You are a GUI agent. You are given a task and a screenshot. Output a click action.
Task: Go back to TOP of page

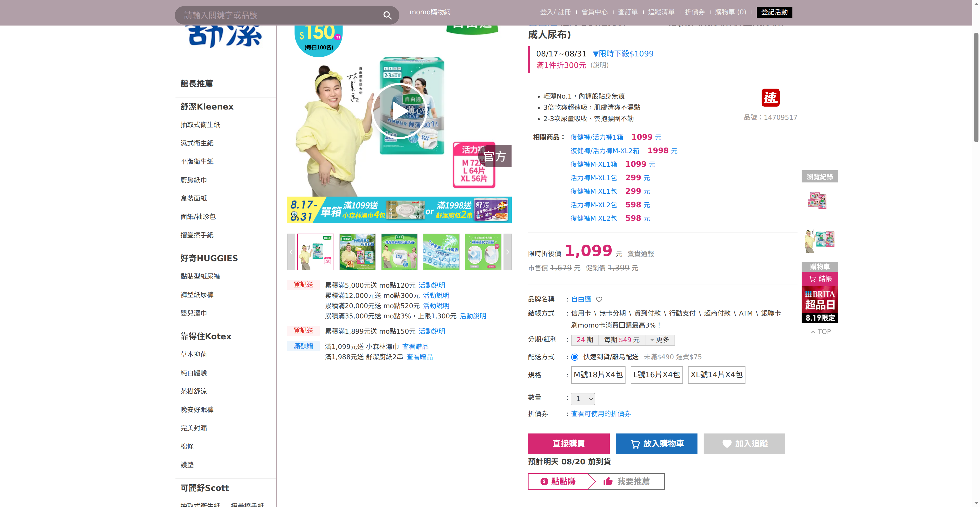[x=820, y=332]
